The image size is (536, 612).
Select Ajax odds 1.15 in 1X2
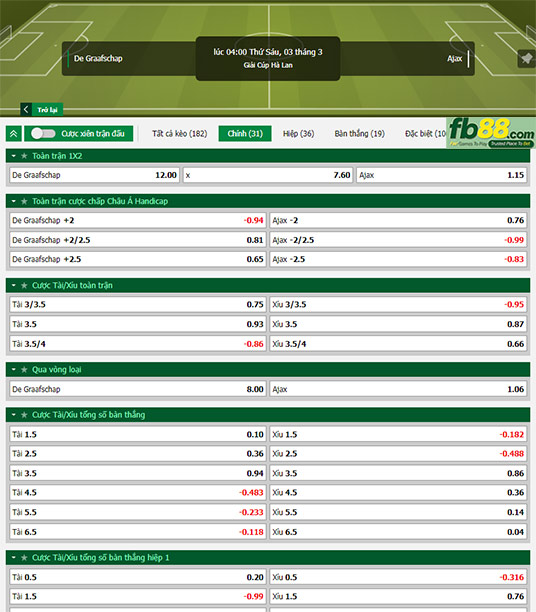click(442, 175)
